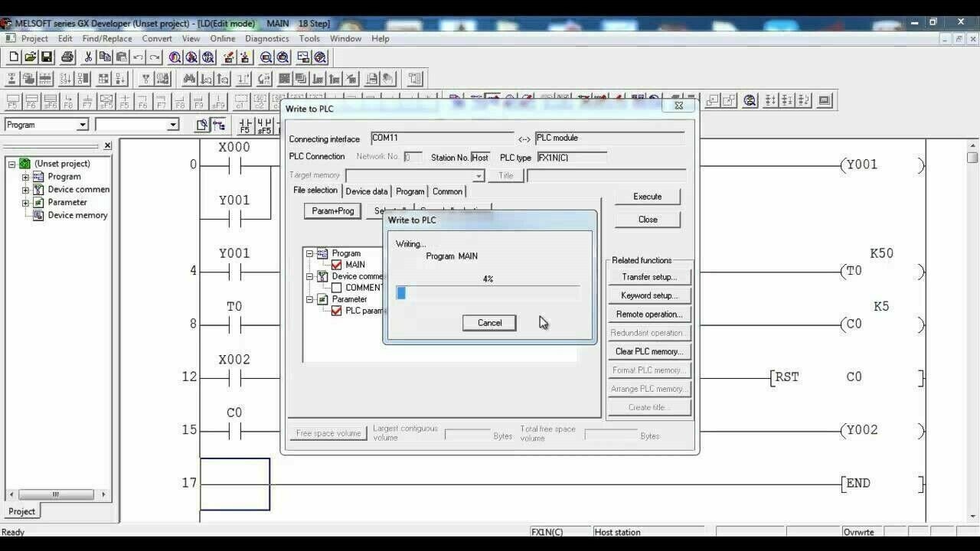Undo the last edit
This screenshot has height=551, width=980.
pyautogui.click(x=140, y=57)
